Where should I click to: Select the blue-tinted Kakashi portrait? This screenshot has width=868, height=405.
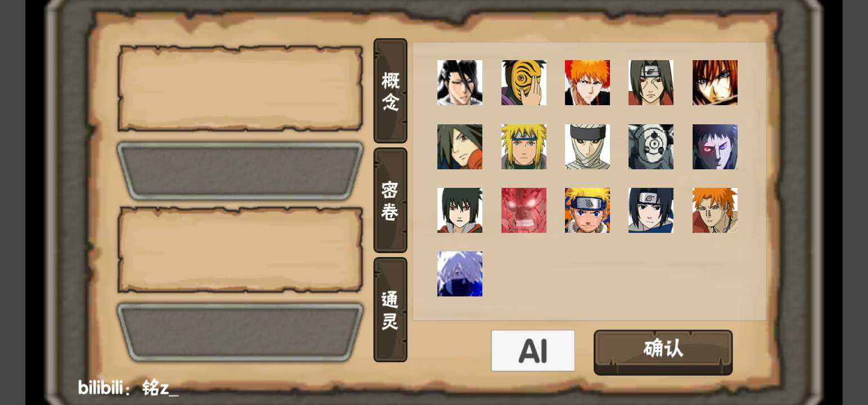tap(460, 274)
